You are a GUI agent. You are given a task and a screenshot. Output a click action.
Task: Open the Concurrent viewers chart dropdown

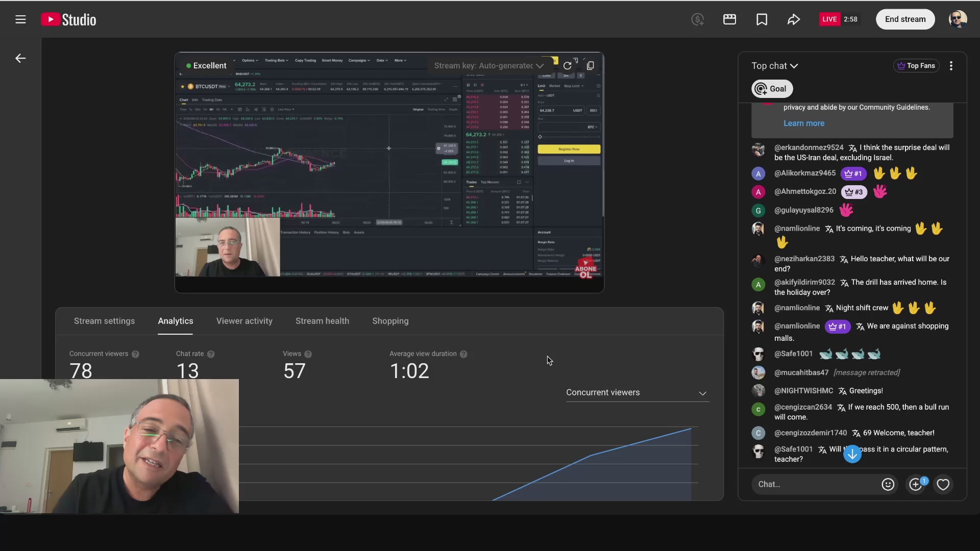tap(637, 393)
